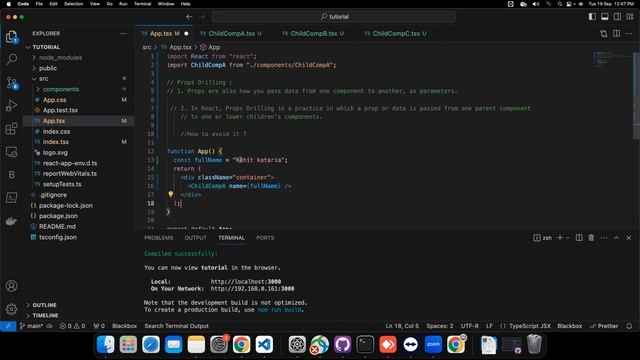640x360 pixels.
Task: Toggle Panel layout button in title bar
Action: pos(604,17)
